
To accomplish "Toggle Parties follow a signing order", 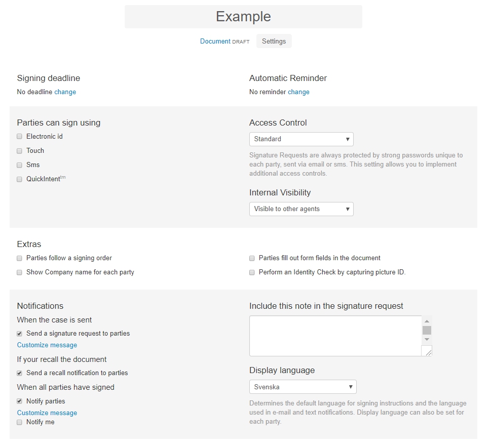I will pyautogui.click(x=19, y=258).
